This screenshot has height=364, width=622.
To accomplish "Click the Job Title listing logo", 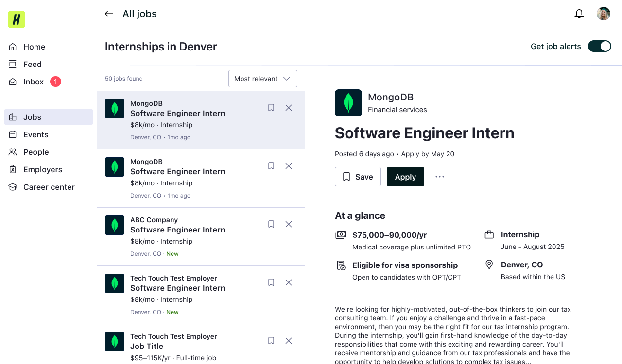I will coord(115,342).
